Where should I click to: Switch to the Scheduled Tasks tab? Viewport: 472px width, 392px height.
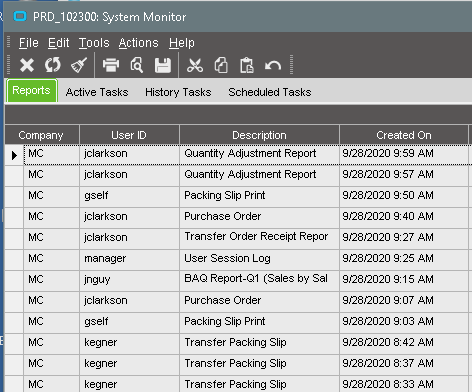point(270,92)
